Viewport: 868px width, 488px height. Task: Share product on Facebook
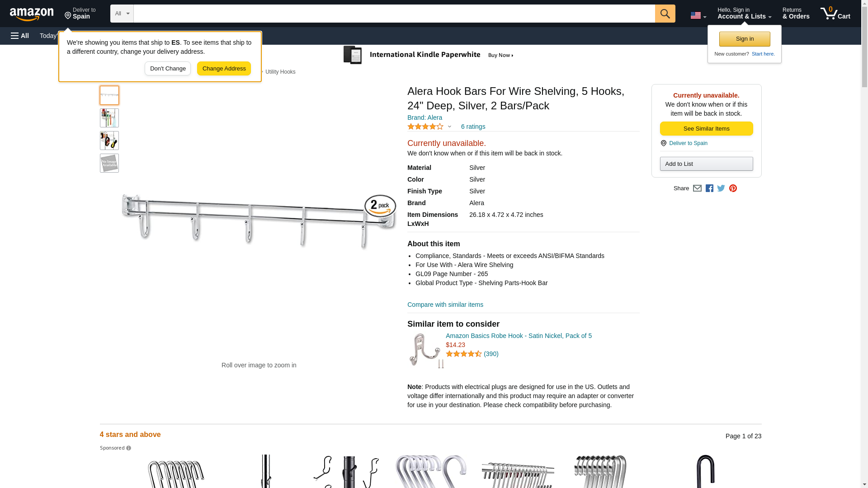pos(709,188)
